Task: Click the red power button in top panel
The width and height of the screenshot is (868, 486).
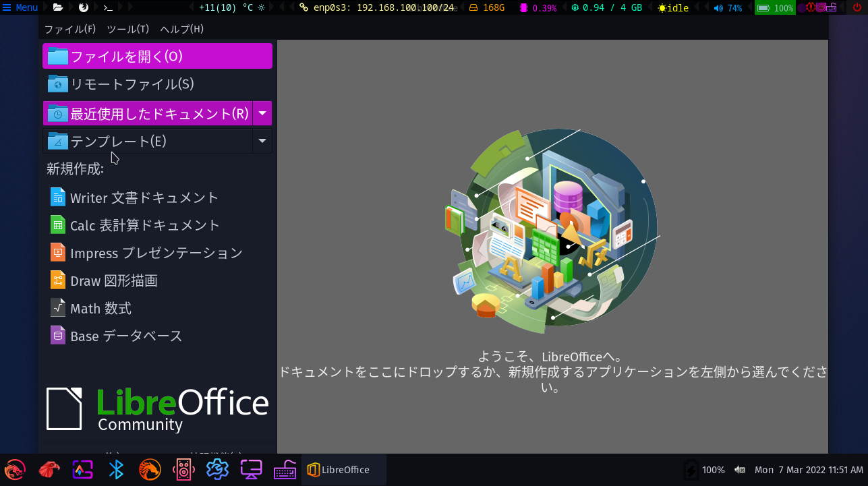Action: [857, 8]
